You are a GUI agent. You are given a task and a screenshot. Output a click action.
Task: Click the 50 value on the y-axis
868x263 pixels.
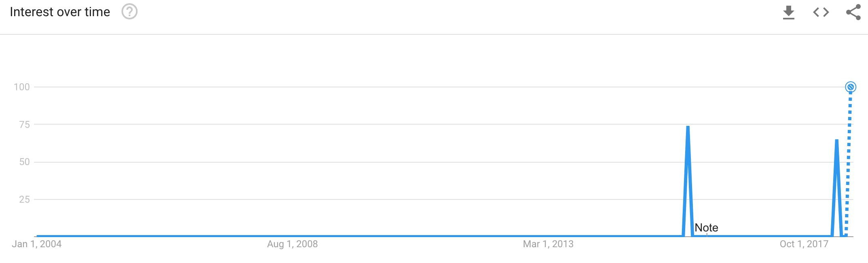25,162
